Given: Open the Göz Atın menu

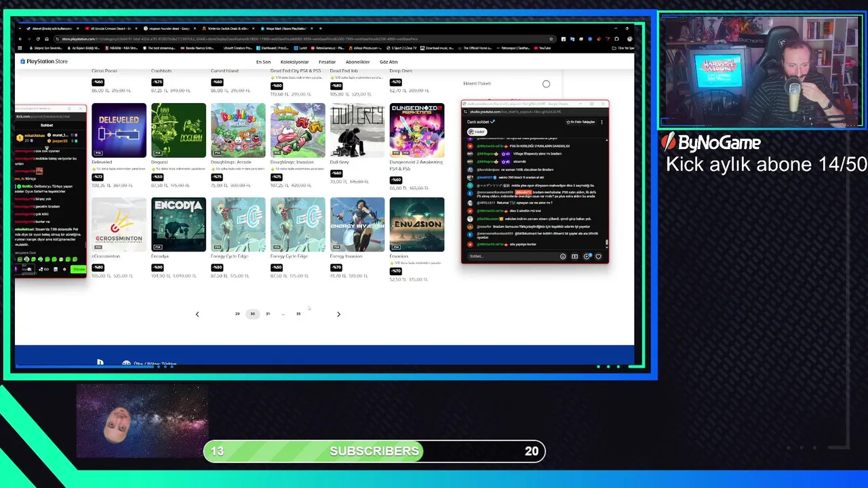Looking at the screenshot, I should pos(389,62).
